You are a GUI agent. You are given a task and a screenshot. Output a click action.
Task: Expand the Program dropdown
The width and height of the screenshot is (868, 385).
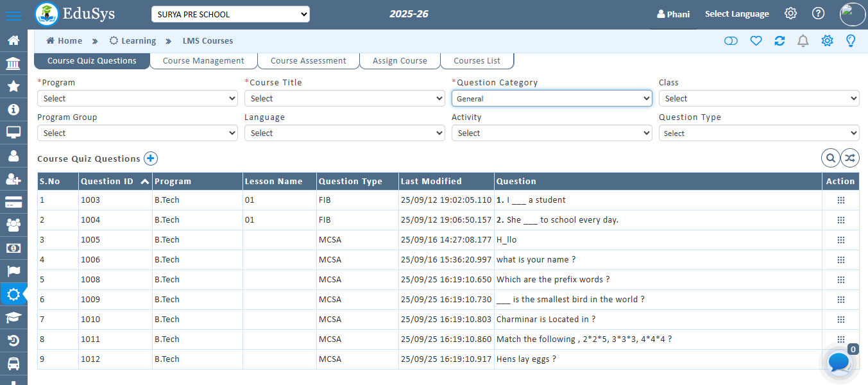tap(139, 98)
